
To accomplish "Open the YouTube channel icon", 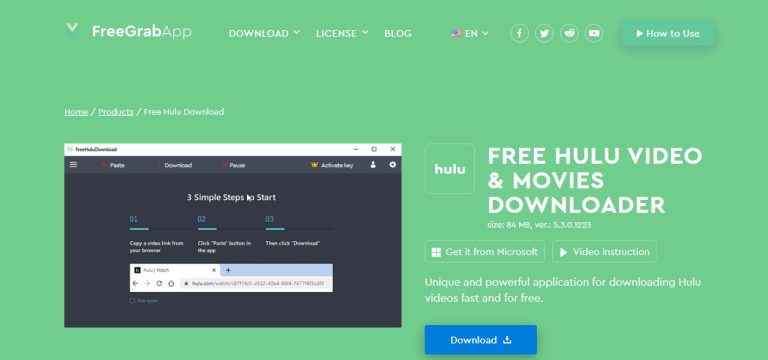I will tap(594, 33).
